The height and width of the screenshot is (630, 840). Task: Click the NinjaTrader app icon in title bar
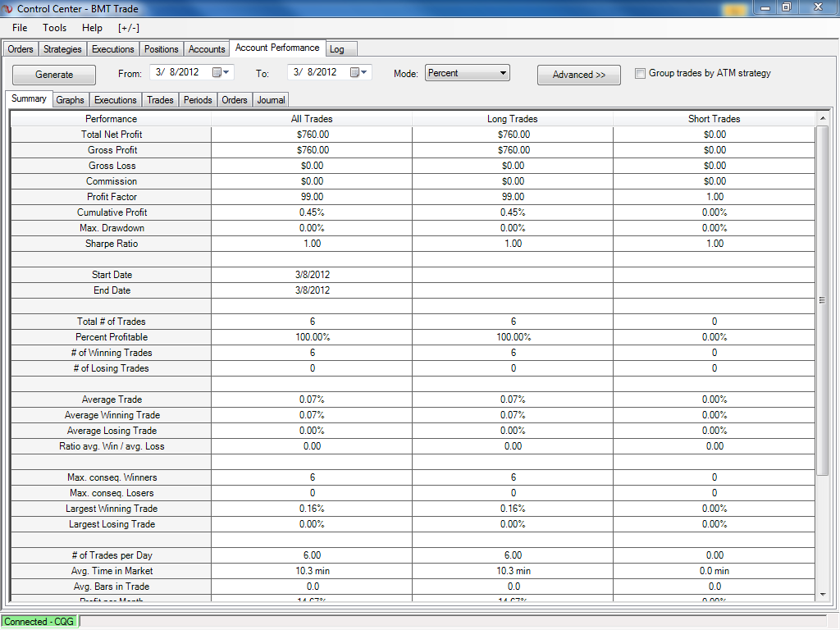(x=7, y=8)
